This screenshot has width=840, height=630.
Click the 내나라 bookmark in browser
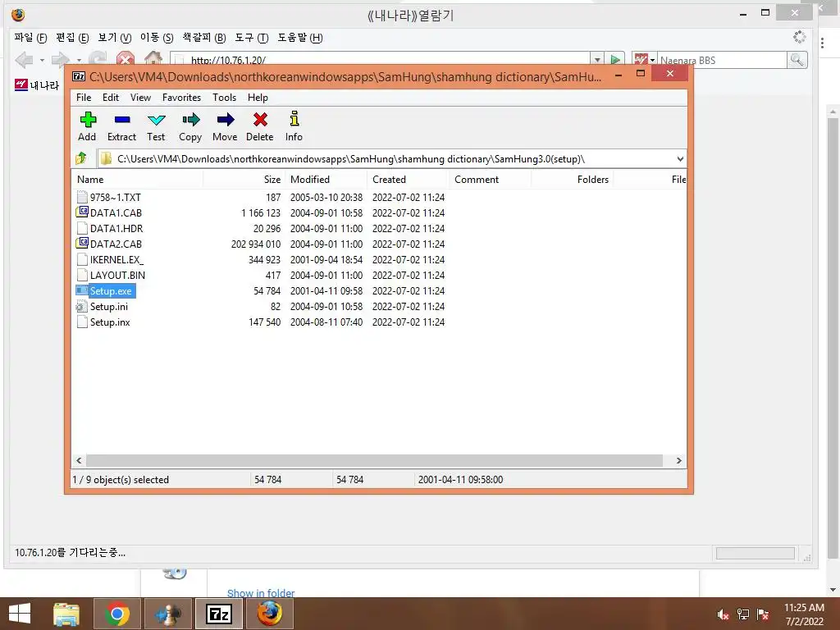click(x=37, y=85)
